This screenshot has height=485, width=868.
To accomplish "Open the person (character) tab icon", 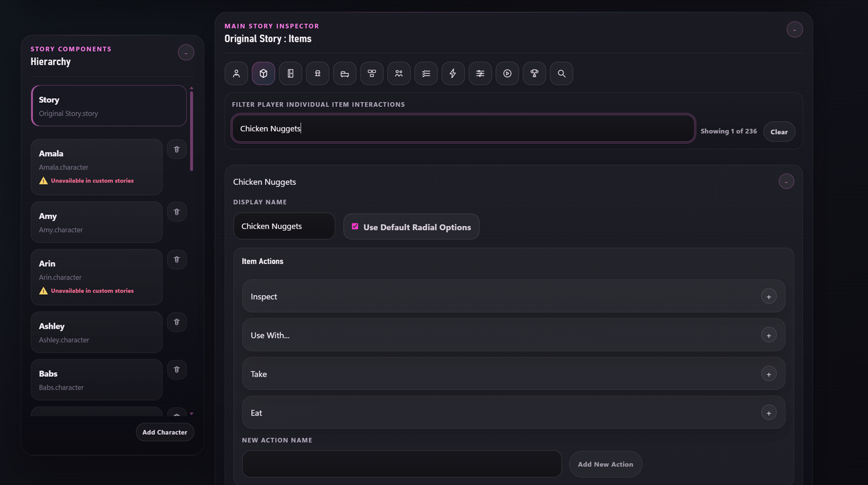I will click(x=236, y=74).
